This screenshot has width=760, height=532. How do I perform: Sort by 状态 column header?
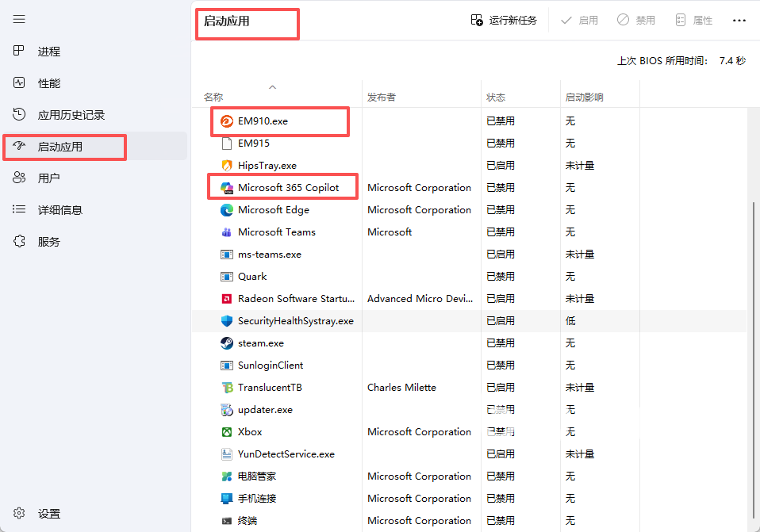(496, 98)
